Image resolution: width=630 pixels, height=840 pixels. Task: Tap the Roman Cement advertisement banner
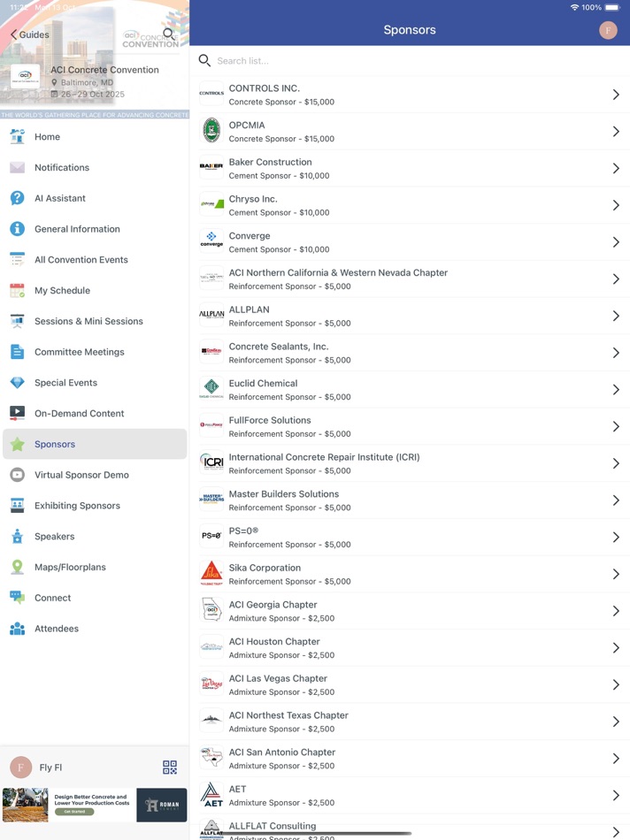[x=95, y=805]
